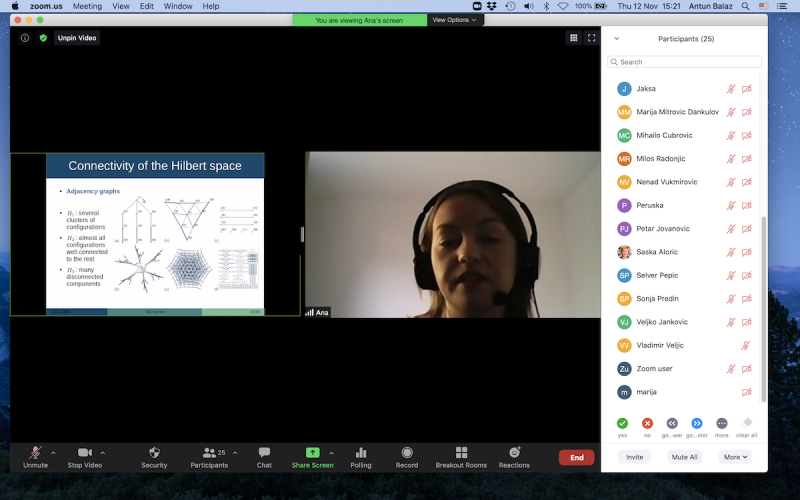Click Unpin Video button
Viewport: 800px width, 500px height.
[77, 38]
